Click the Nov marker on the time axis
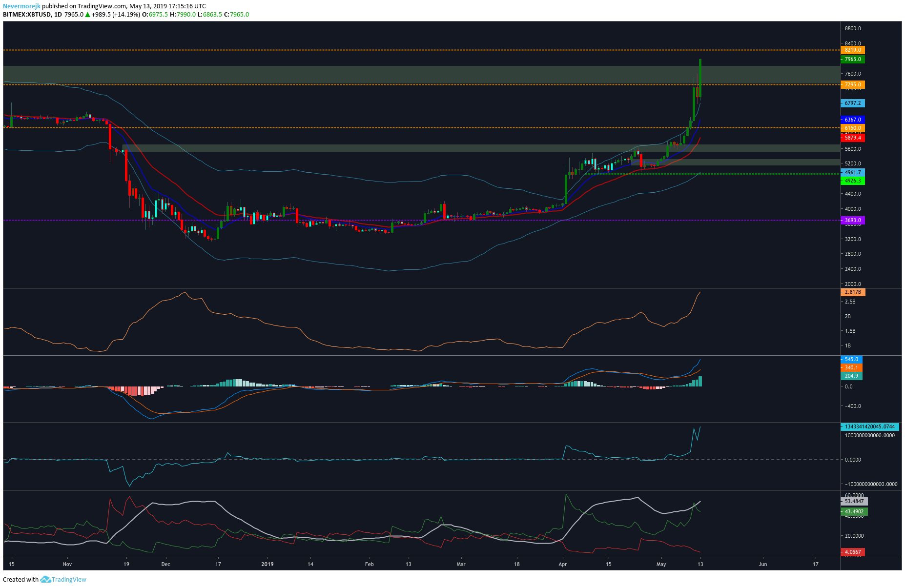This screenshot has width=905, height=588. point(67,564)
